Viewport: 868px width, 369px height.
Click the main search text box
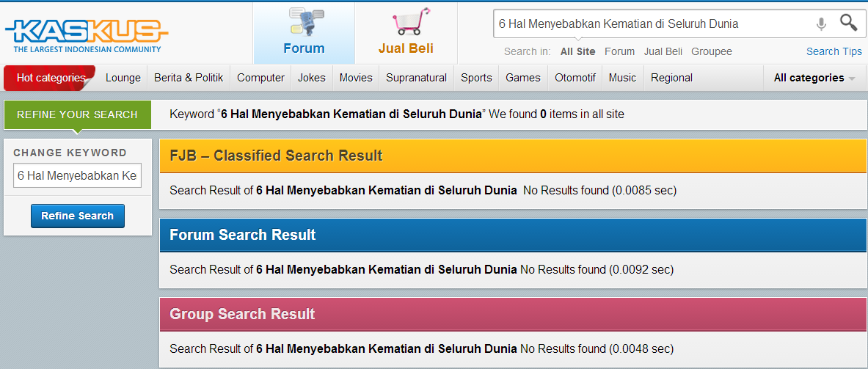(653, 23)
